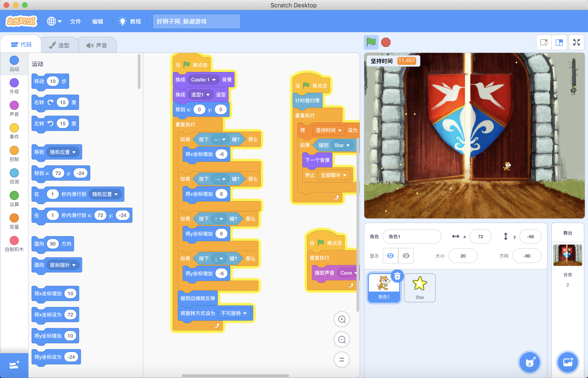Viewport: 588px width, 378px height.
Task: Select the 运动 motion category
Action: (14, 64)
